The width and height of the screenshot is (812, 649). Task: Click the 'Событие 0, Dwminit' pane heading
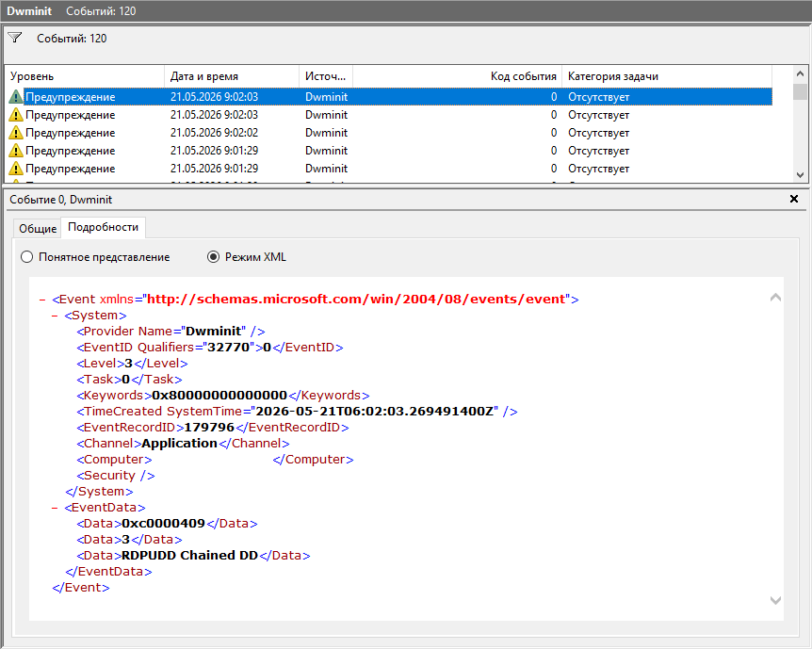(x=60, y=200)
